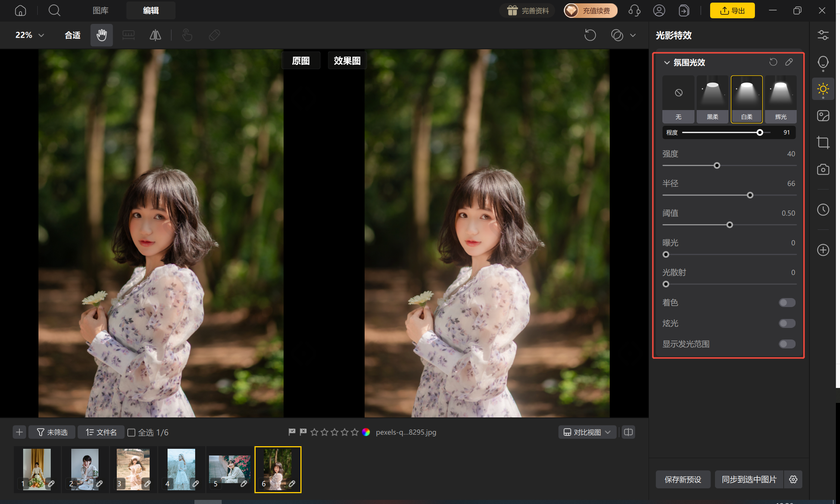This screenshot has width=840, height=504.
Task: Open the camera snapshot panel
Action: 823,169
